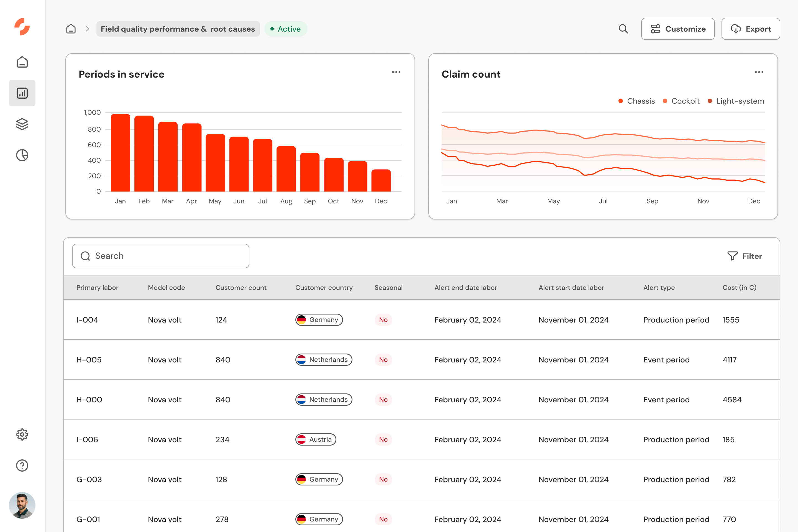
Task: Select the I-006 primary labor cell
Action: 87,439
